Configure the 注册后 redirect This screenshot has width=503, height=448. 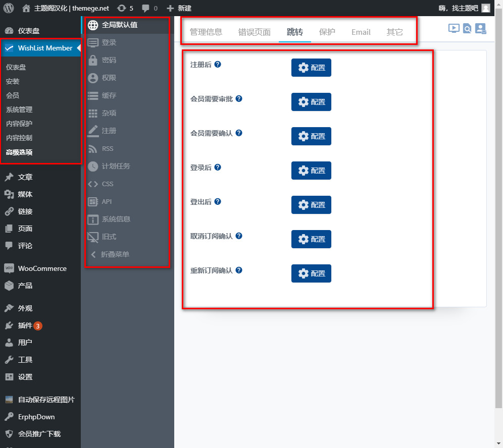(311, 68)
